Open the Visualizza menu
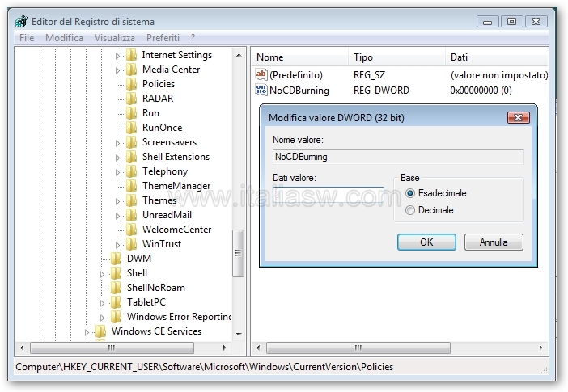 coord(114,38)
